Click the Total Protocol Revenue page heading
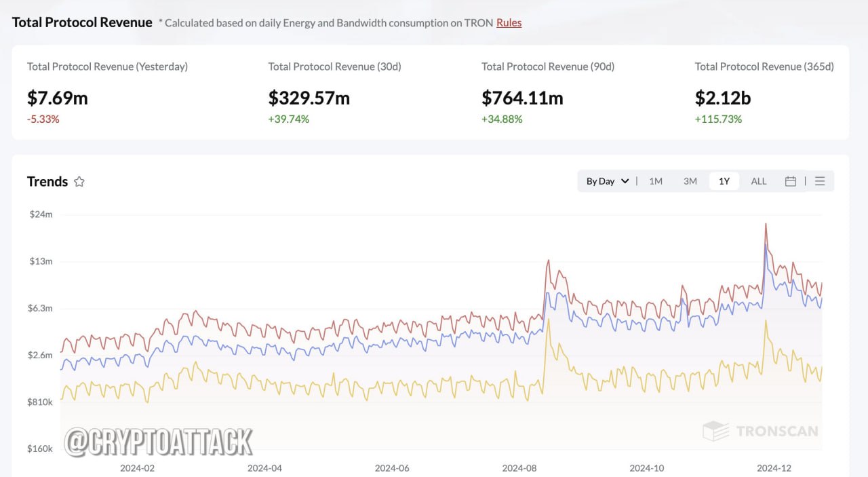The image size is (868, 477). pos(82,22)
